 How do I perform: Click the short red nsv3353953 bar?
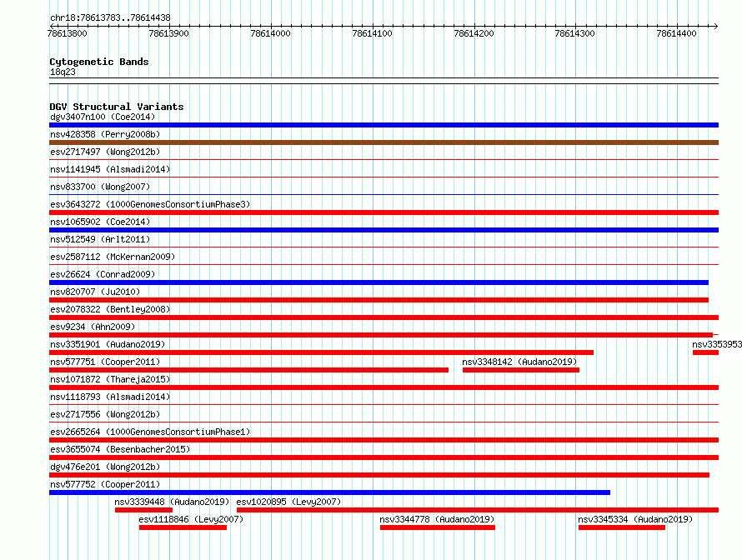[705, 352]
